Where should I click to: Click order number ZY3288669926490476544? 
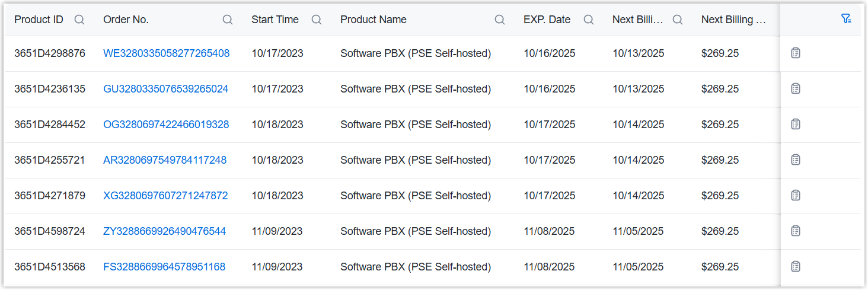click(x=164, y=231)
